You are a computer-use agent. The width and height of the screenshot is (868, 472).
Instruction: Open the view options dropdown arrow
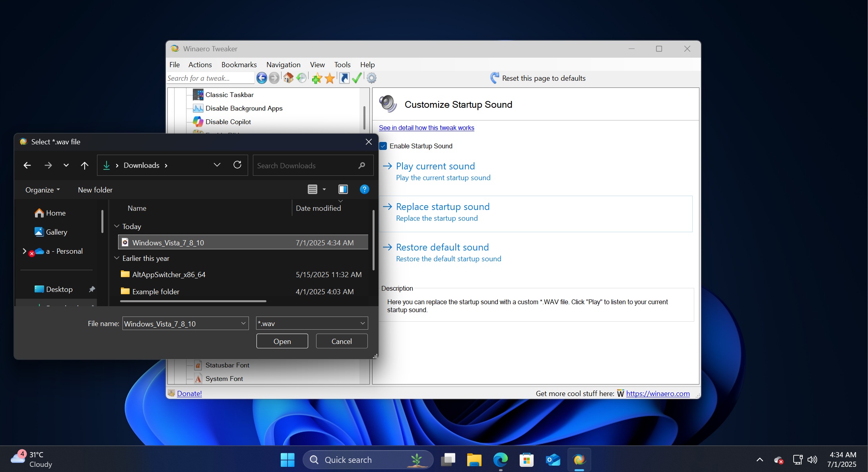(324, 189)
